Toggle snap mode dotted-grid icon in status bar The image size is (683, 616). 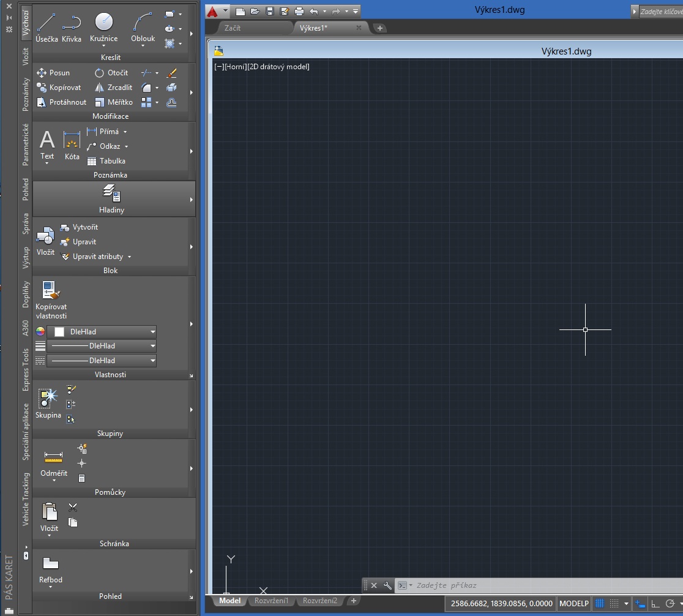(614, 604)
